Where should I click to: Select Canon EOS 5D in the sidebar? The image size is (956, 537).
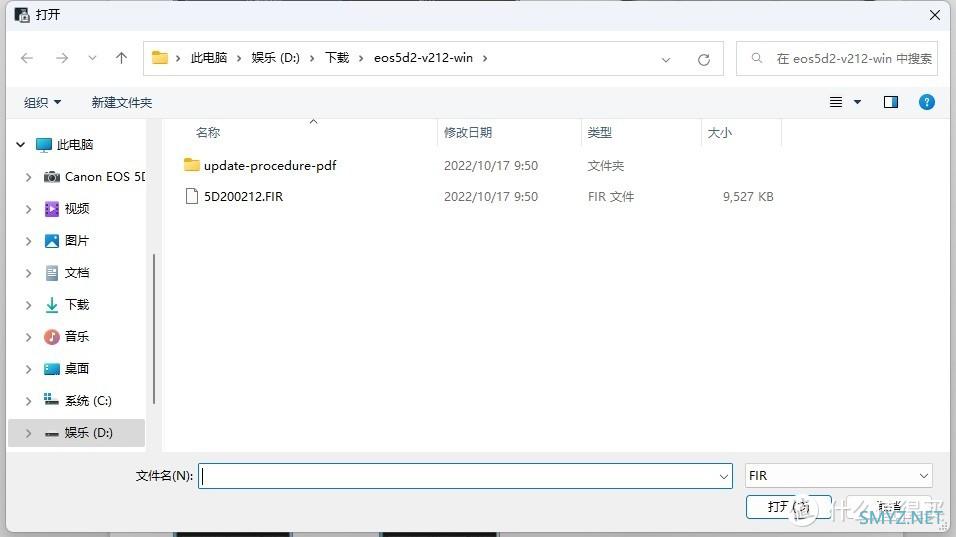coord(105,177)
